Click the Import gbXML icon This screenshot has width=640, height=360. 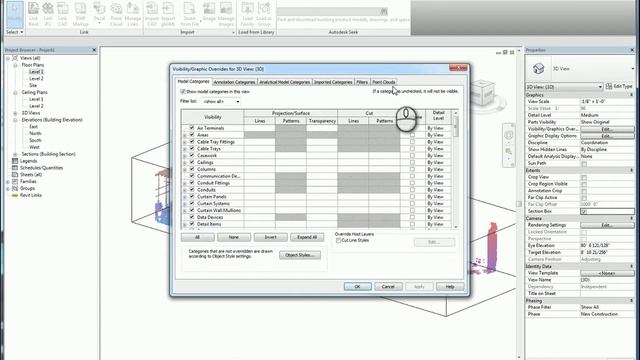pyautogui.click(x=168, y=14)
